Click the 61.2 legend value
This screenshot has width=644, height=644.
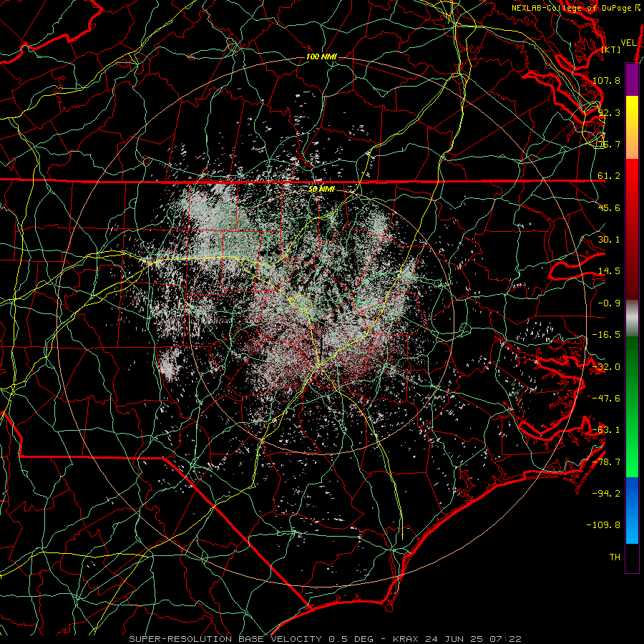[x=609, y=176]
